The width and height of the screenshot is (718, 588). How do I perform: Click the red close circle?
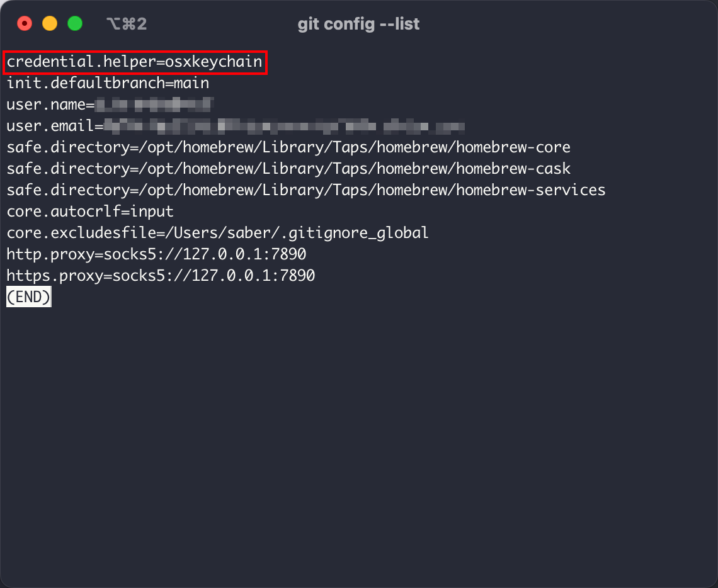[25, 23]
